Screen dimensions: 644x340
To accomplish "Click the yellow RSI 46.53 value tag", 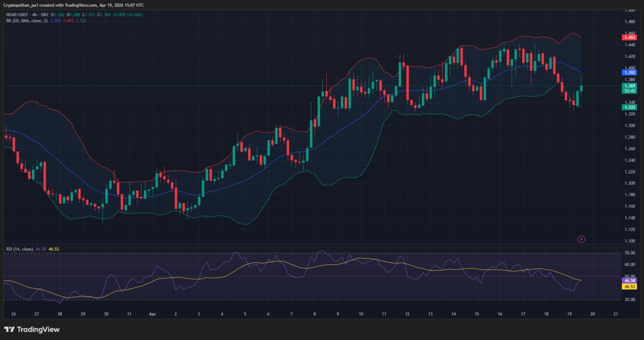I will coord(628,287).
